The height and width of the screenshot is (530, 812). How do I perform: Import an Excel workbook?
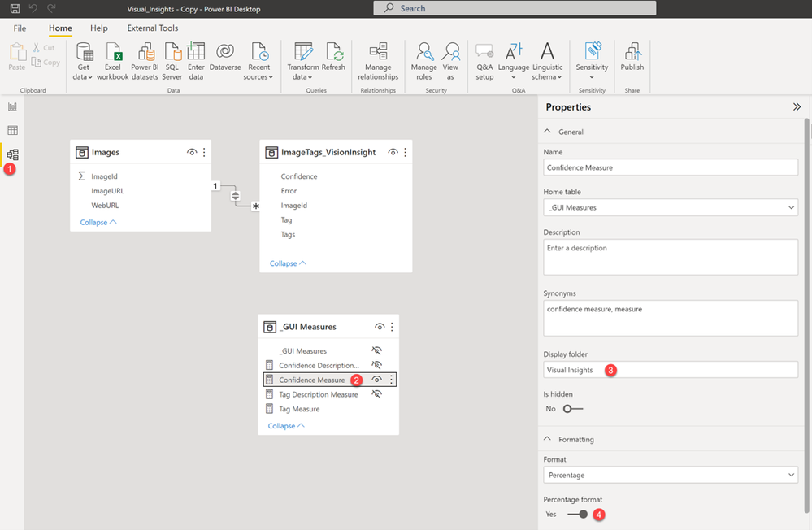coord(112,61)
